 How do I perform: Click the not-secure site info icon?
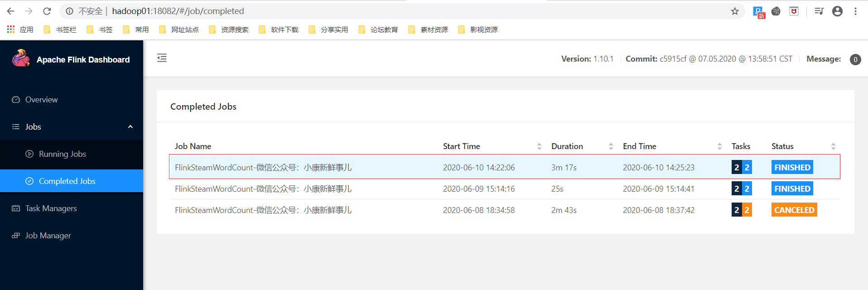click(x=69, y=11)
